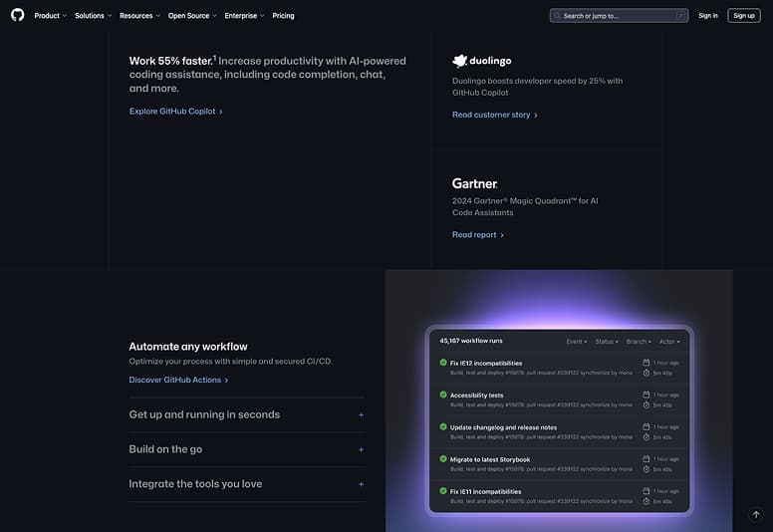Click calendar icon in Update changelog row

click(x=645, y=426)
